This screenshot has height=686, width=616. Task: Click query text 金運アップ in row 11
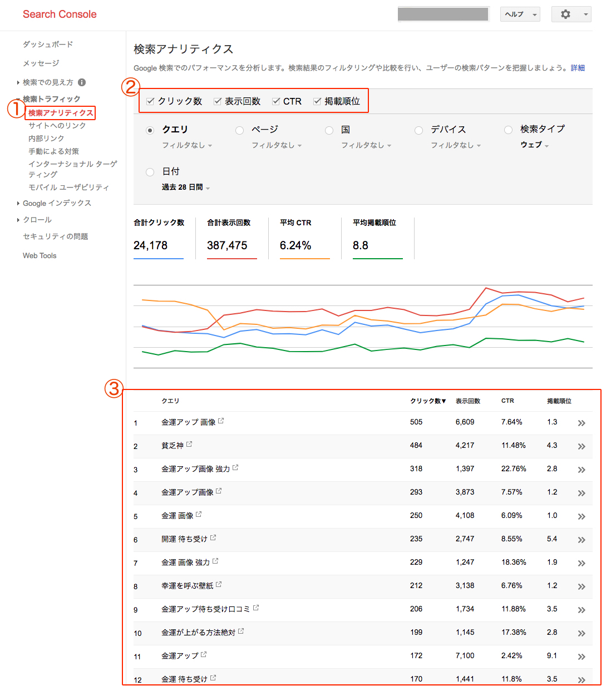click(180, 656)
